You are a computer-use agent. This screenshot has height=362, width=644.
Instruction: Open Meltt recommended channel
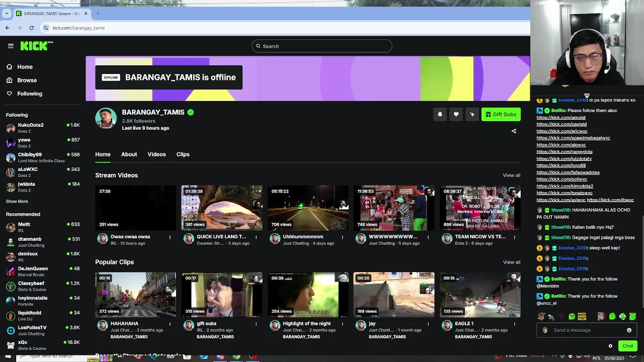click(x=43, y=227)
